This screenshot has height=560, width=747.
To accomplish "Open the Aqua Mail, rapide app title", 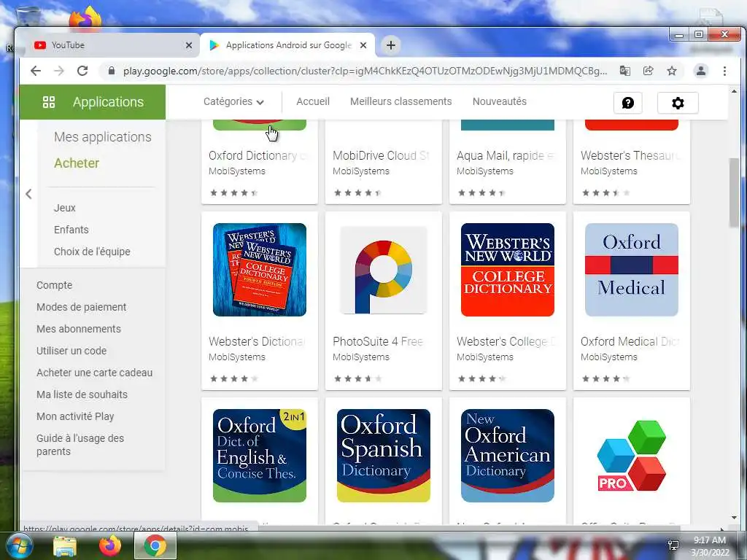I will 506,156.
